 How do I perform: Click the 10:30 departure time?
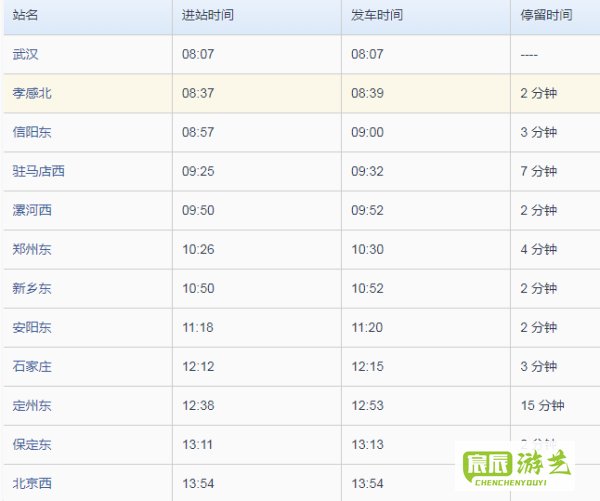(x=367, y=249)
